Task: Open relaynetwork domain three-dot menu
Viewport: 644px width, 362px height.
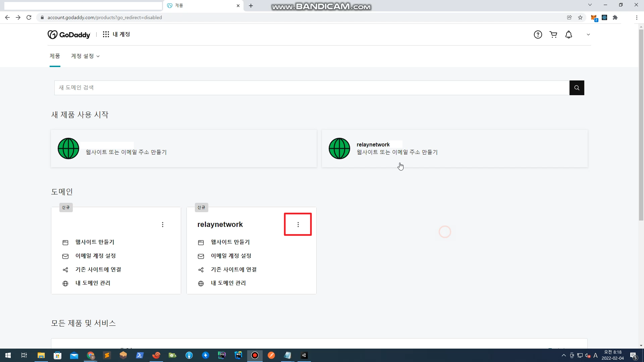Action: [x=298, y=225]
